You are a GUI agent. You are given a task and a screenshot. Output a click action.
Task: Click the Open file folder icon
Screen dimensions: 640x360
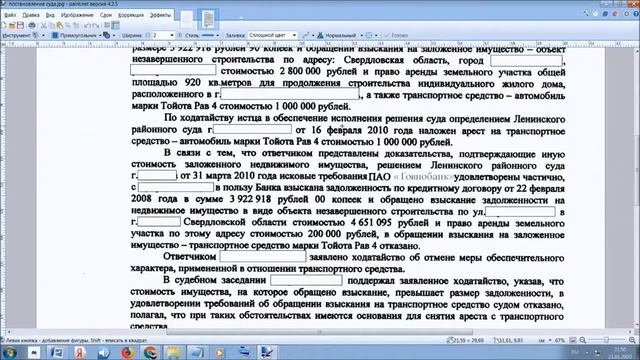pyautogui.click(x=12, y=25)
